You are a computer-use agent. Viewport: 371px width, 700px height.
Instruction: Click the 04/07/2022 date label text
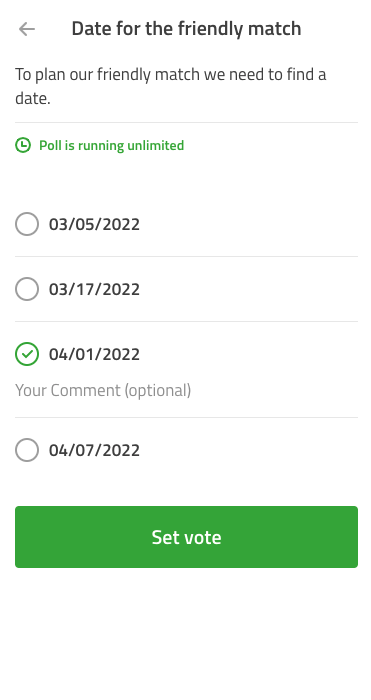94,450
